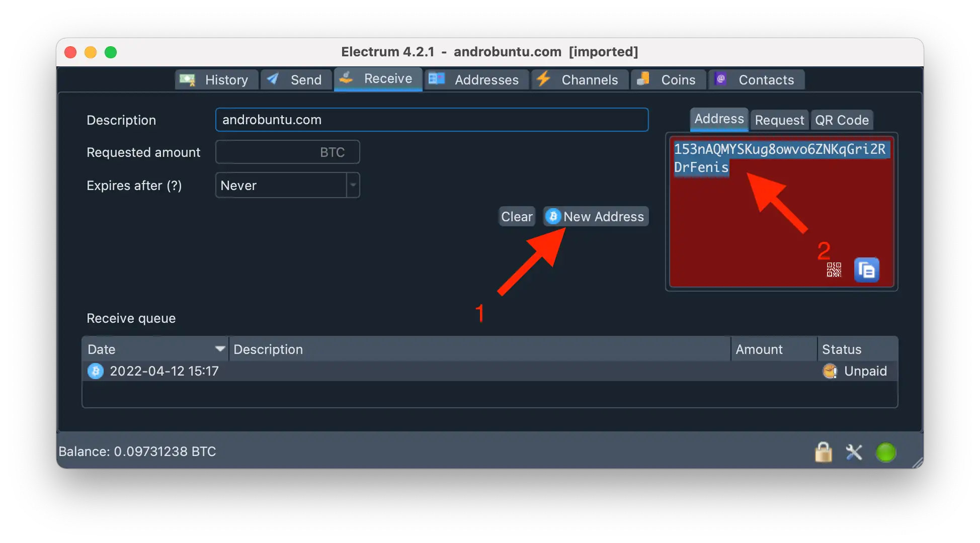Open the History tab
Viewport: 980px width, 543px height.
225,79
